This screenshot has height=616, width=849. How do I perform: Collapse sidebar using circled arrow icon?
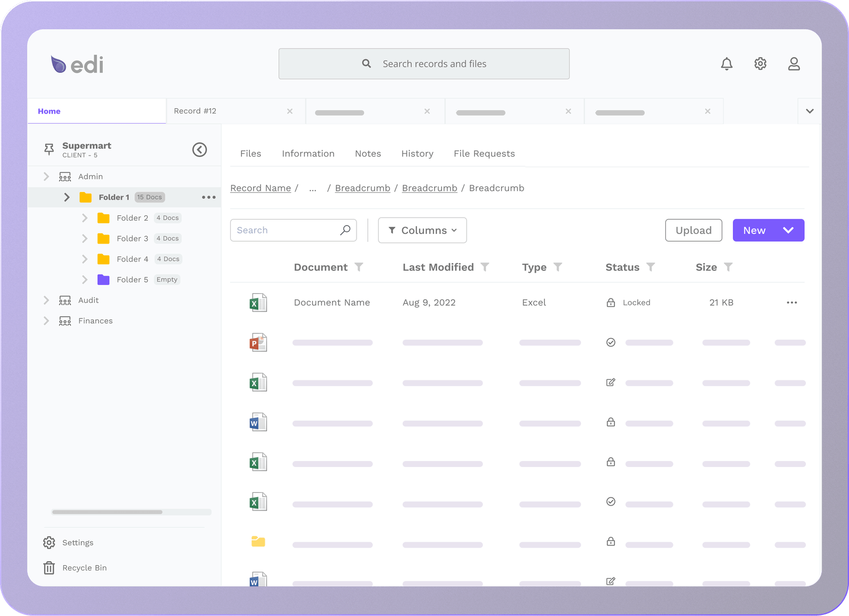coord(200,150)
